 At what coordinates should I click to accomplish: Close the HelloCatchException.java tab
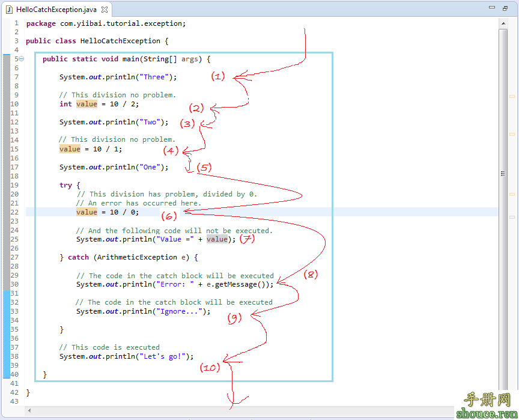[105, 10]
